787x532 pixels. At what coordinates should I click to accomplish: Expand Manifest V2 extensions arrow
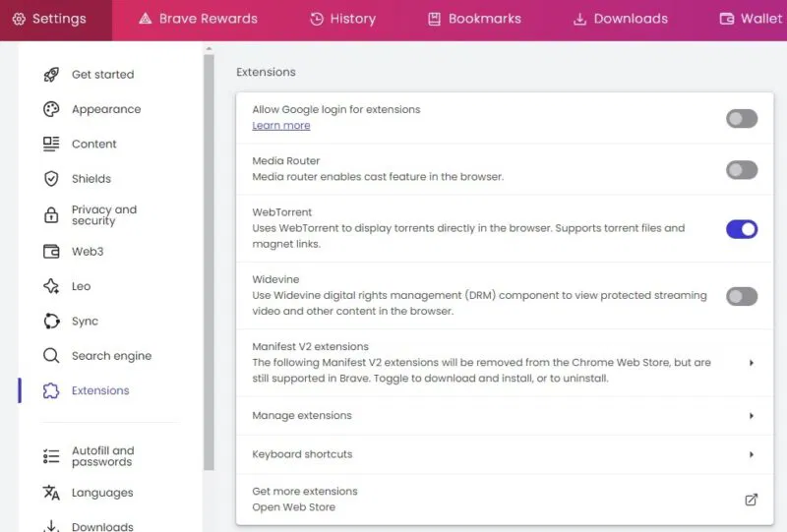[x=751, y=362]
